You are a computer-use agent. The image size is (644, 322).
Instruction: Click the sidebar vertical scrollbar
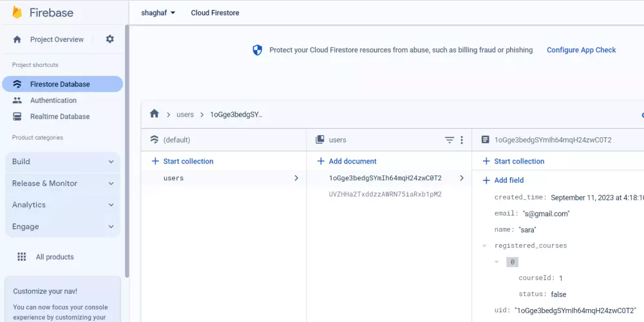(x=127, y=151)
